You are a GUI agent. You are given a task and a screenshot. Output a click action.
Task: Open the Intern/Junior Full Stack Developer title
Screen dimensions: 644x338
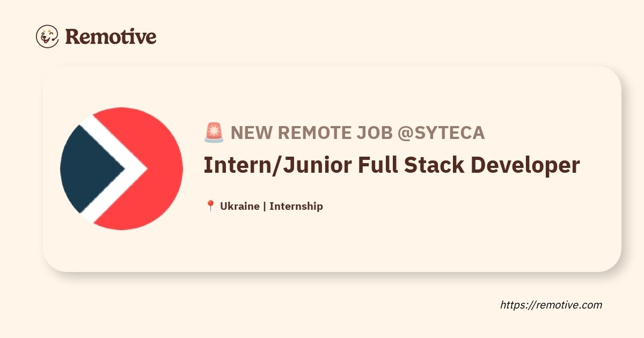392,166
